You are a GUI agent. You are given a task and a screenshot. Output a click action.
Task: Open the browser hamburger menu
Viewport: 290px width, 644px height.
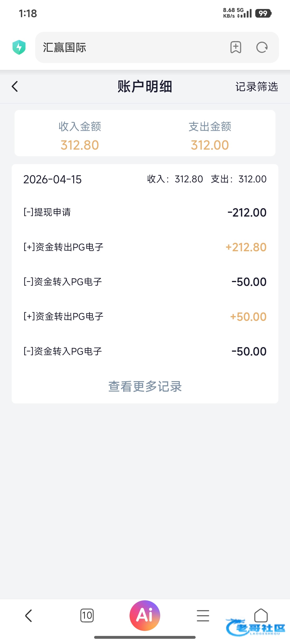tap(203, 616)
